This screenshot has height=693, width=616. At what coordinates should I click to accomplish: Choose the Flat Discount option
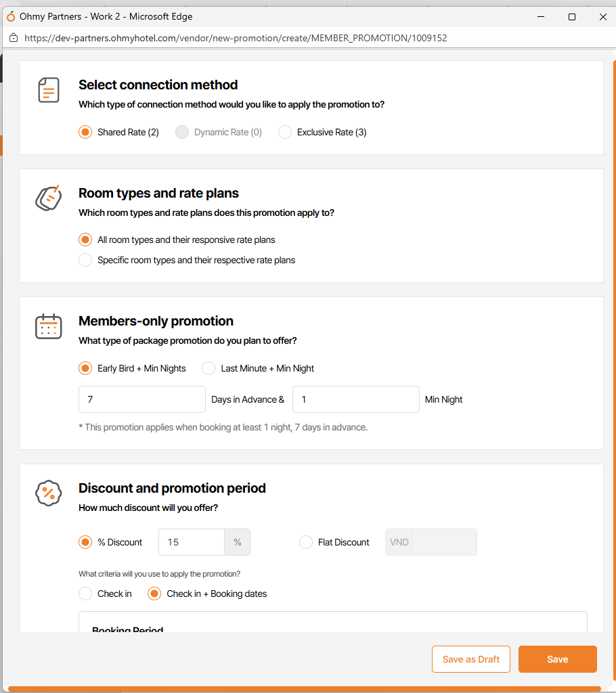pos(306,542)
